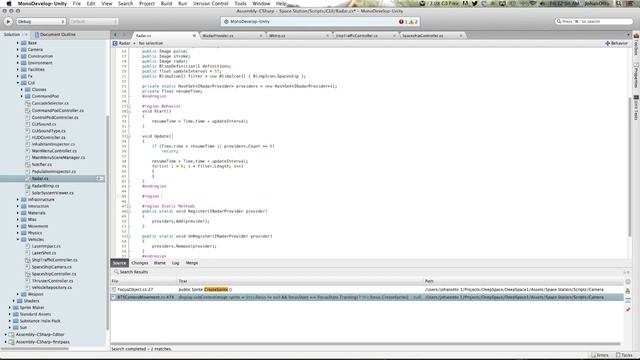Run the project with the play button
The image size is (640, 360).
point(8,21)
